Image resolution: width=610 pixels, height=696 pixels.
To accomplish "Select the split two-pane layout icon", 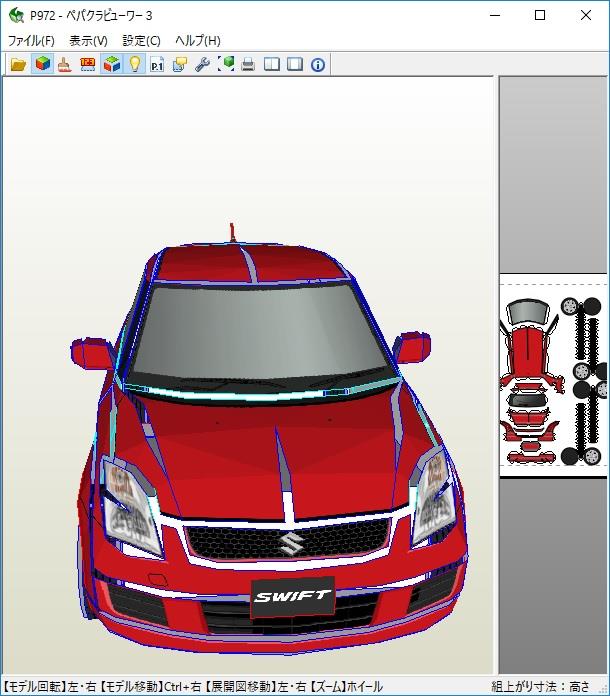I will tap(272, 65).
